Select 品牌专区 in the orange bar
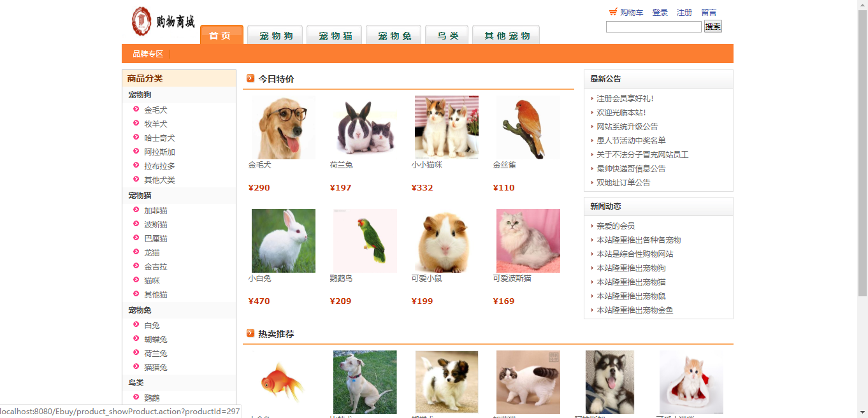 click(x=148, y=54)
